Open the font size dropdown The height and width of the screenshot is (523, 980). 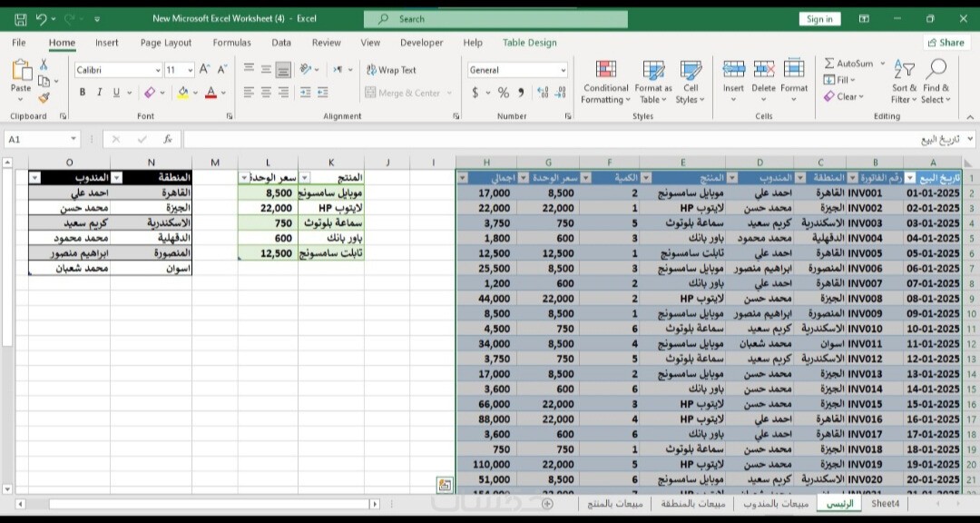pyautogui.click(x=190, y=70)
